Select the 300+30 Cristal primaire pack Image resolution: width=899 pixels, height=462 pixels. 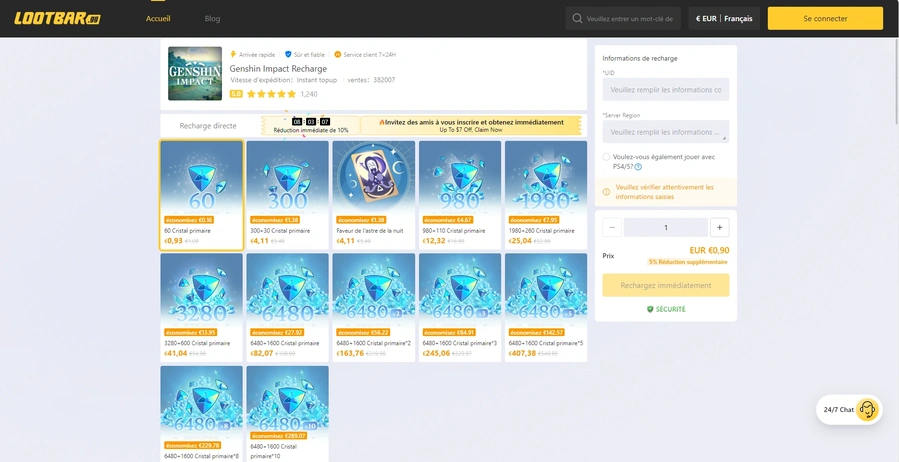287,195
